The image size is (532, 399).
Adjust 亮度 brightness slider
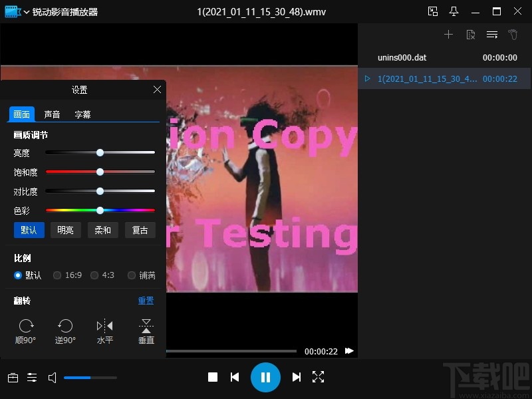coord(100,153)
